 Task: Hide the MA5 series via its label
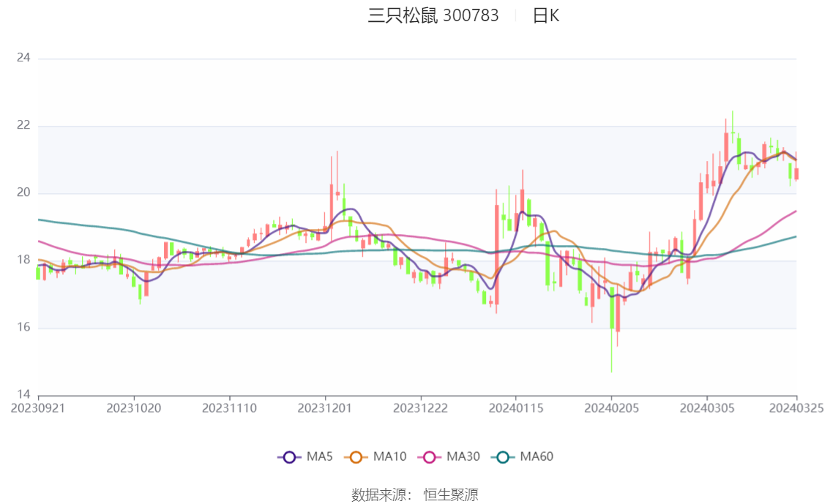[320, 456]
